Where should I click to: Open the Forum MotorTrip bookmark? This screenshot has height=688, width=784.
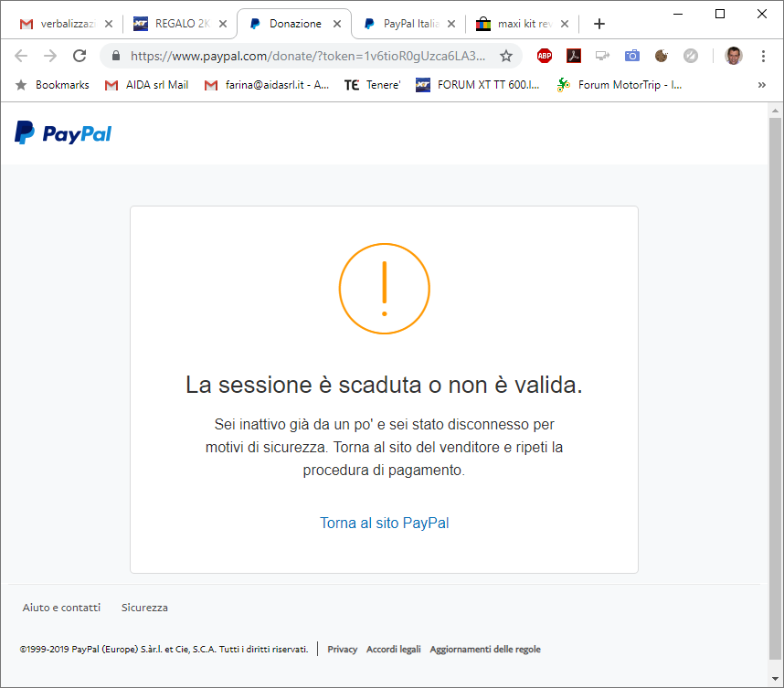620,85
